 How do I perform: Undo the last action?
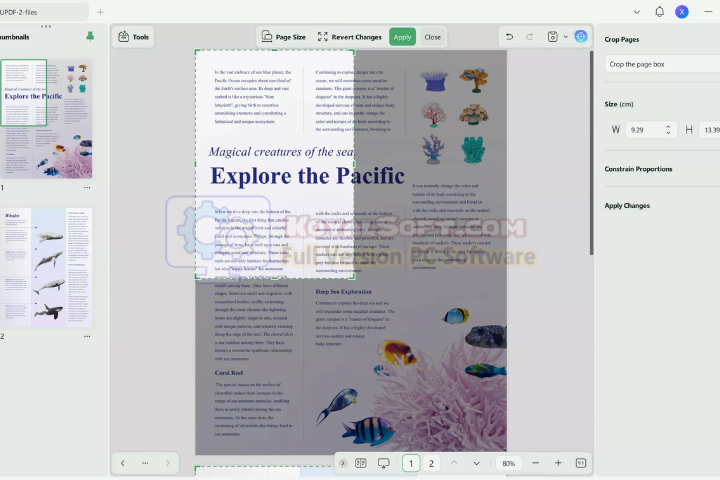click(x=509, y=37)
